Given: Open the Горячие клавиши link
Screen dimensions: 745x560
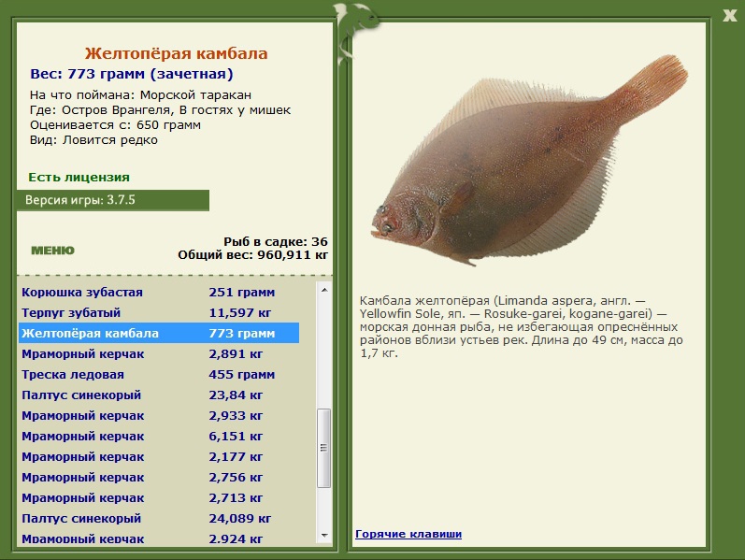Looking at the screenshot, I should tap(408, 534).
